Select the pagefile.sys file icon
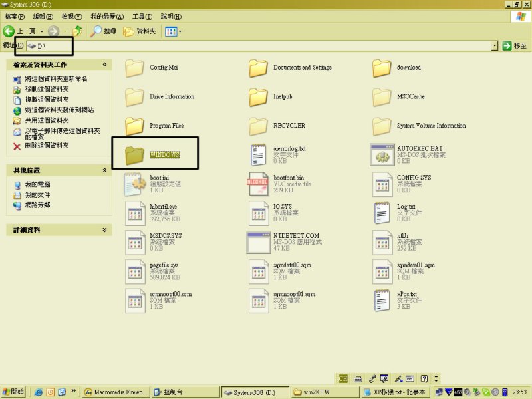This screenshot has height=399, width=532. 135,272
